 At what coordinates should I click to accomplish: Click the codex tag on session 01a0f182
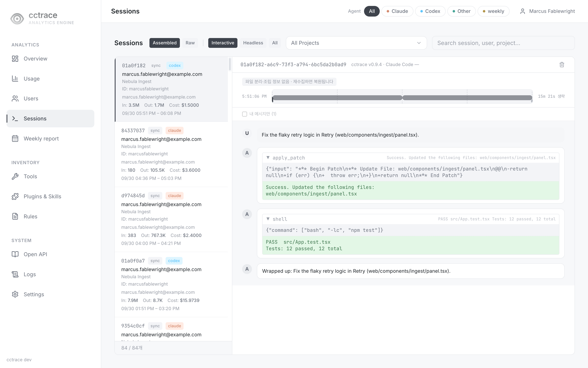tap(175, 65)
